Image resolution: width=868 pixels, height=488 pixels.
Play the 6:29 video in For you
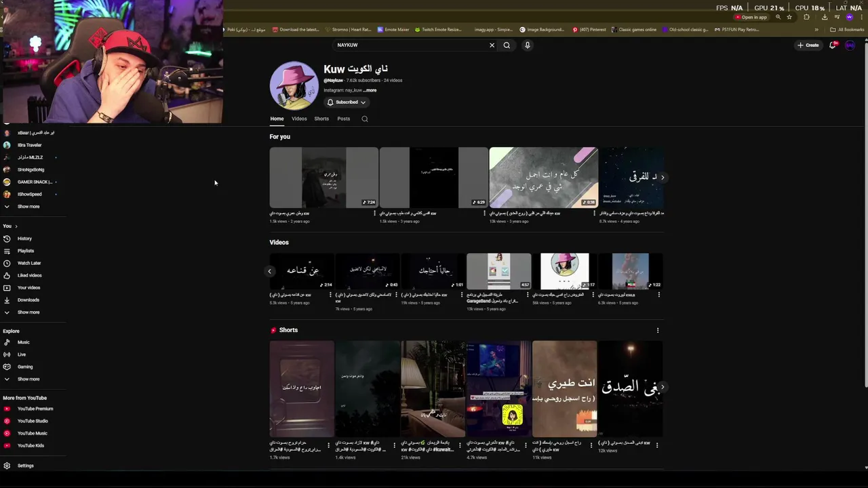[x=433, y=178]
